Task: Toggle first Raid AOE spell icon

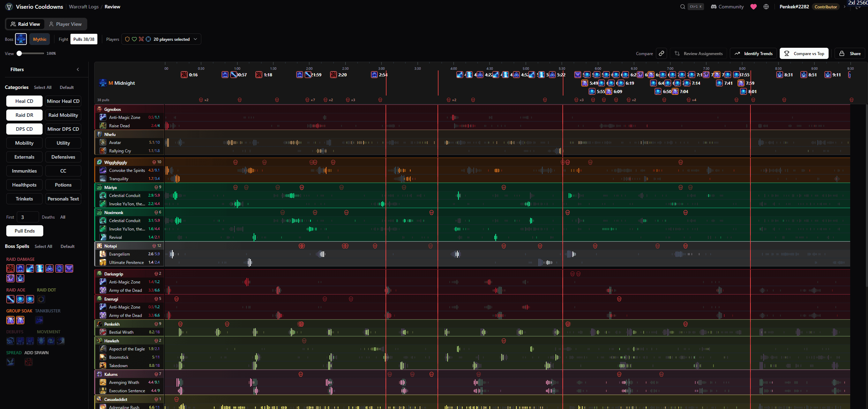Action: [x=10, y=299]
